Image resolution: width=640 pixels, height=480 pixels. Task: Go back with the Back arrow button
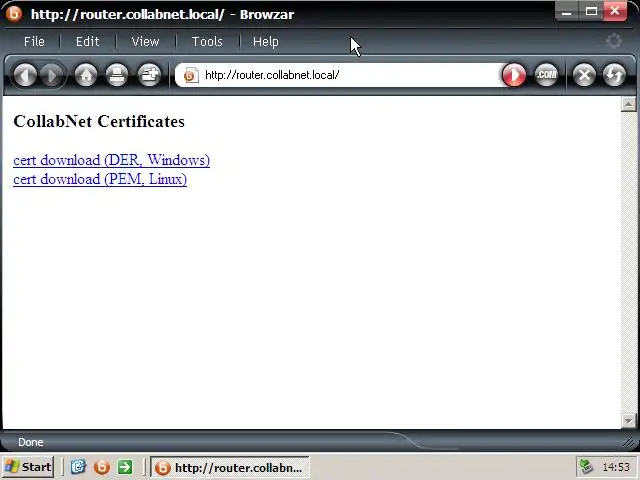point(25,75)
